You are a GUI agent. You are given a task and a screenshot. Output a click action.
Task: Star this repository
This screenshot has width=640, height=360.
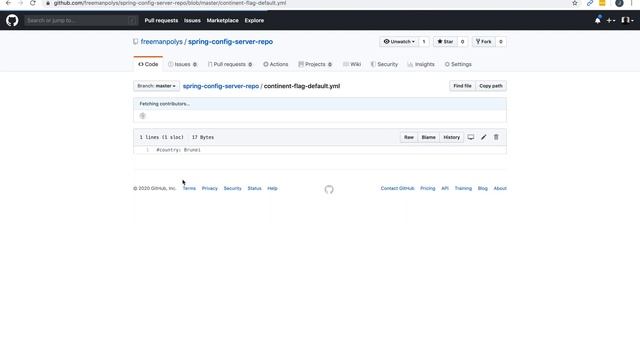point(445,42)
